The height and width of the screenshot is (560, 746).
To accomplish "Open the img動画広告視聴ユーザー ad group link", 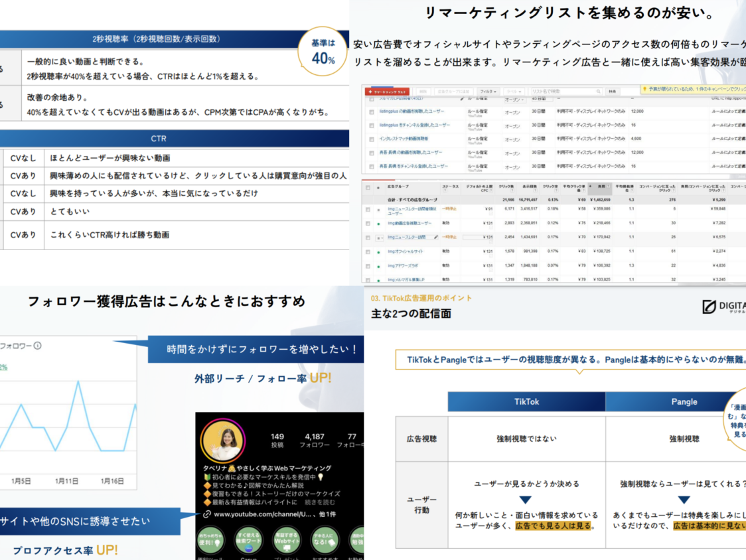I will [x=410, y=223].
